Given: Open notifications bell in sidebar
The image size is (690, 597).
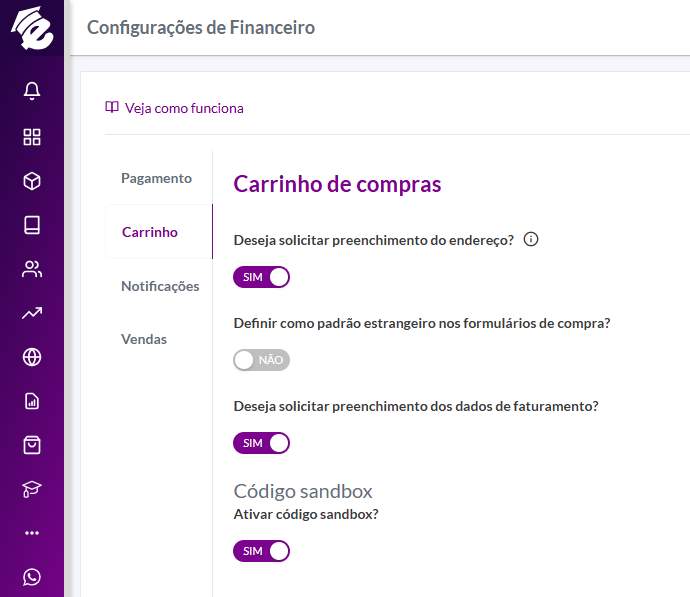Looking at the screenshot, I should [x=32, y=91].
